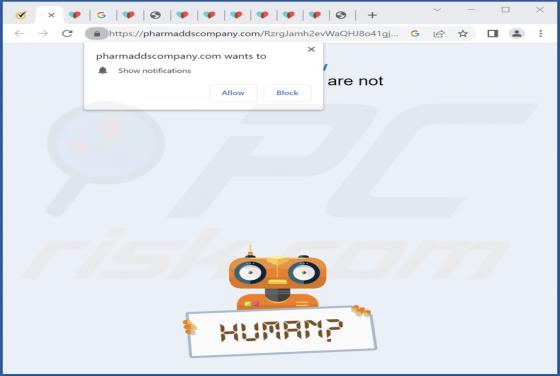Click the Google icon in the address bar
Image resolution: width=560 pixels, height=376 pixels.
pyautogui.click(x=415, y=34)
